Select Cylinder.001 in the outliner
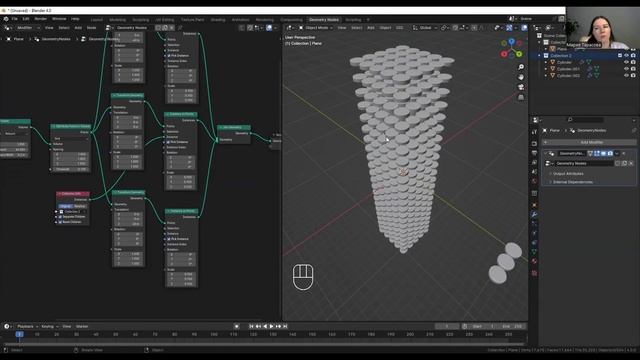This screenshot has width=640, height=360. pos(568,69)
